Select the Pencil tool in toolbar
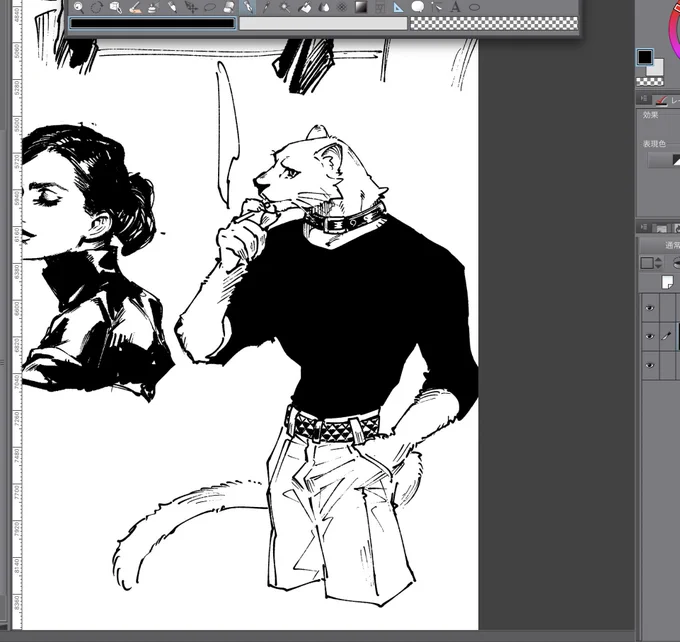The image size is (680, 642). click(172, 7)
